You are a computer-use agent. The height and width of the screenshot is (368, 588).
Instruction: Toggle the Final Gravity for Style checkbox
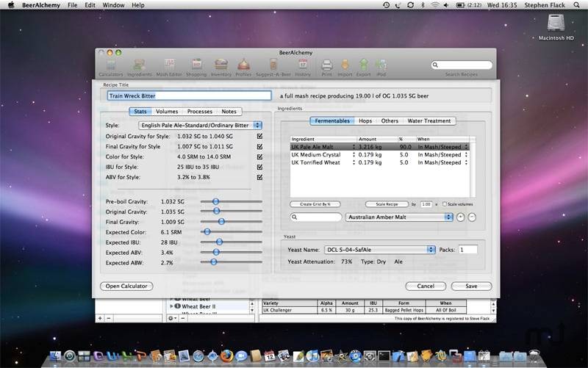point(259,146)
